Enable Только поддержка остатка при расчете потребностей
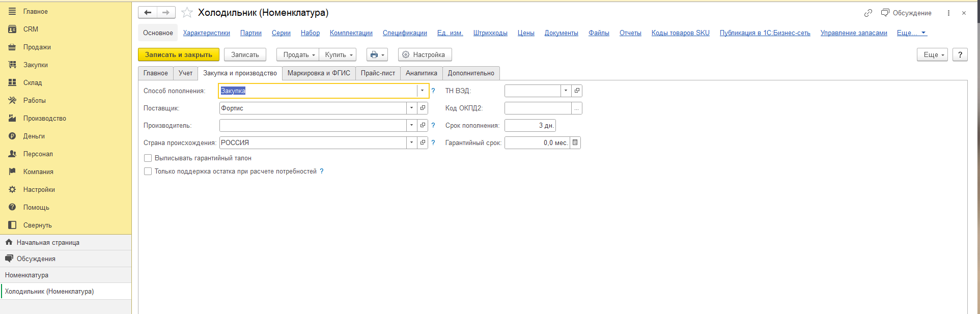The height and width of the screenshot is (314, 980). [x=148, y=172]
